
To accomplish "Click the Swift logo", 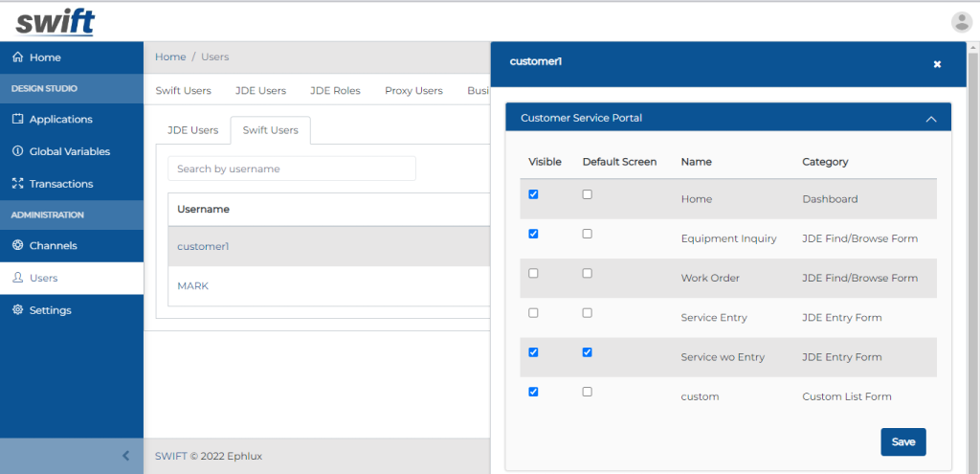I will [x=55, y=21].
